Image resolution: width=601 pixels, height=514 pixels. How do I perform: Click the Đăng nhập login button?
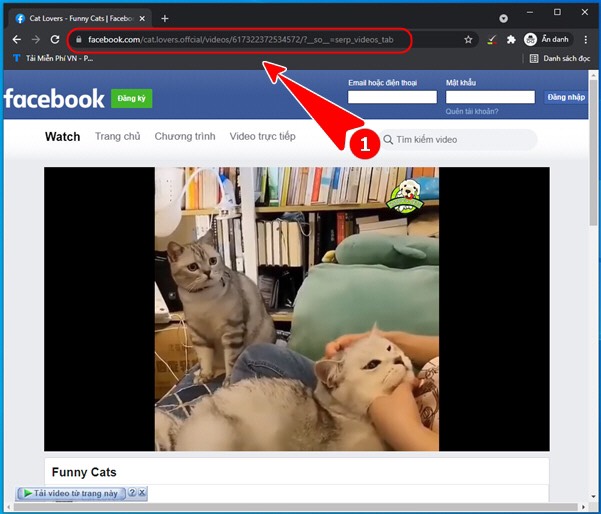coord(566,97)
